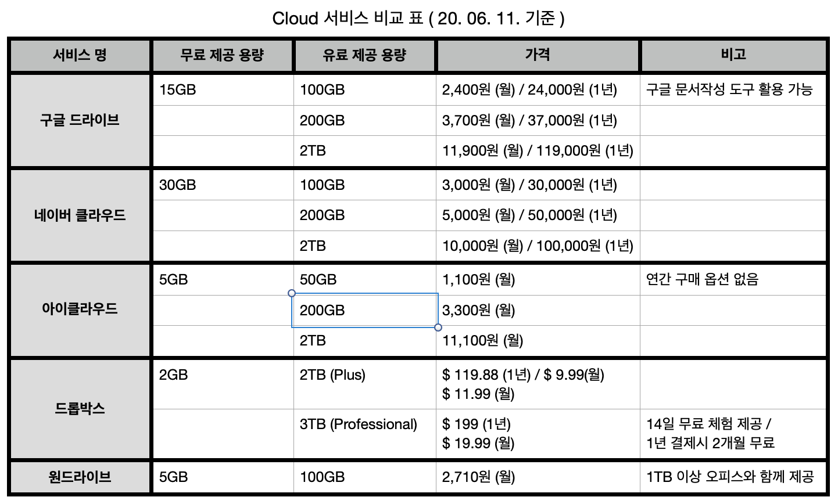Click the '2TB (Plus)' cell
The height and width of the screenshot is (504, 838).
364,384
